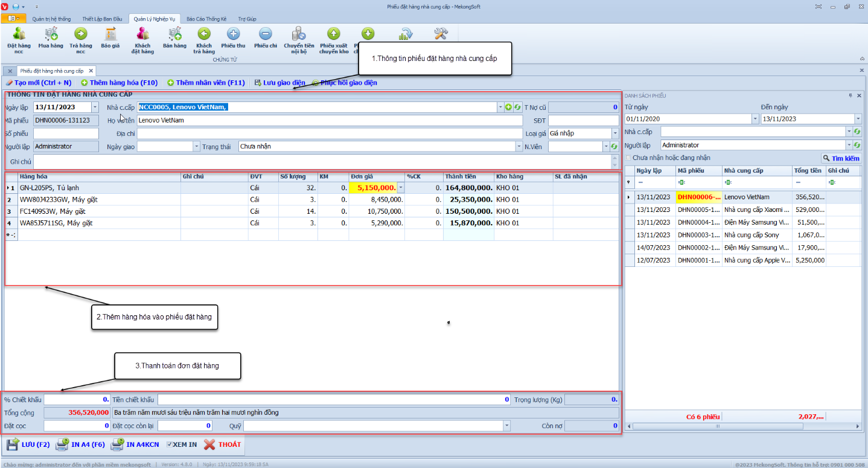Check Chưa nhận hoặc đang nhận option
The width and height of the screenshot is (868, 468).
[628, 158]
